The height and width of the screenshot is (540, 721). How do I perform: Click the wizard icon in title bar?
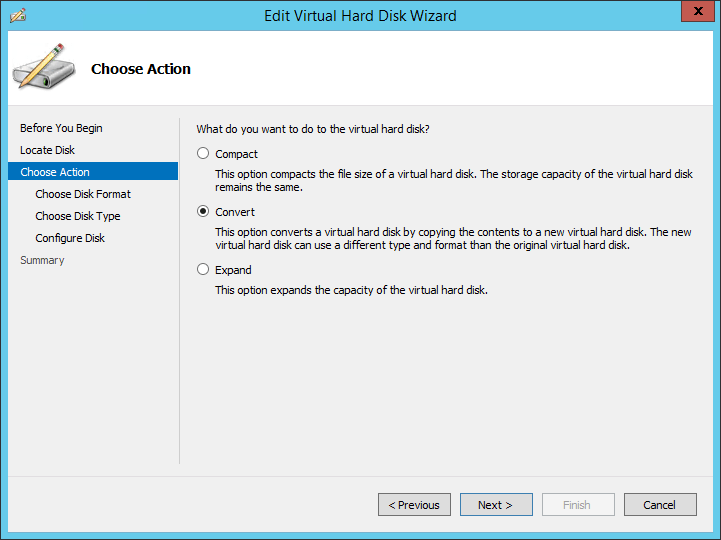(x=17, y=15)
